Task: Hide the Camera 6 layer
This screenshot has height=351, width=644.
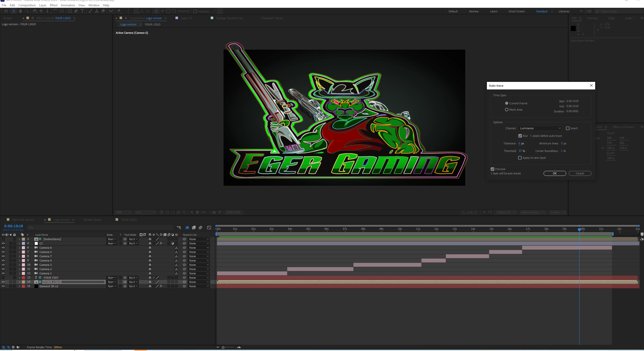Action: click(3, 248)
